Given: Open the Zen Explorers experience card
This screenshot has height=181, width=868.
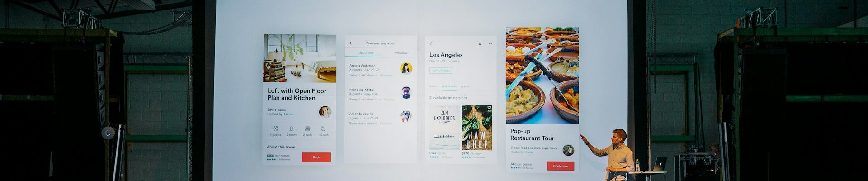Looking at the screenshot, I should tap(444, 128).
